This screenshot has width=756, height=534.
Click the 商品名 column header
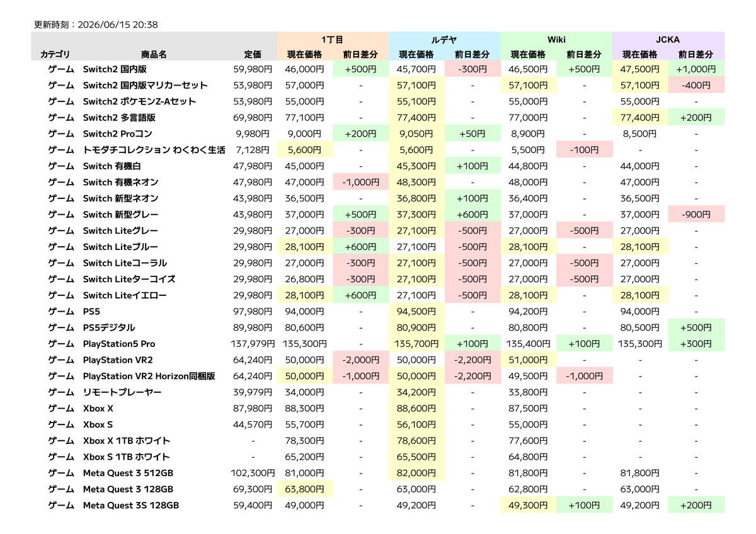click(154, 55)
